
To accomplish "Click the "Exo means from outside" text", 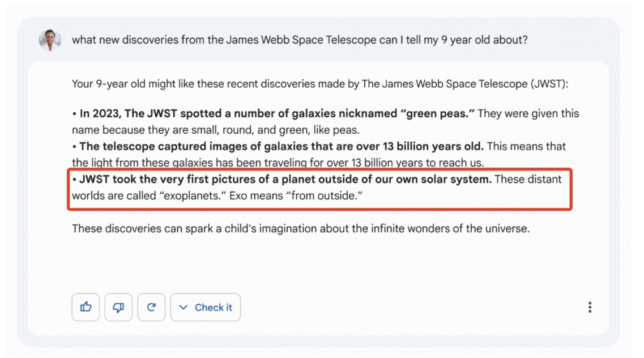I will (296, 196).
